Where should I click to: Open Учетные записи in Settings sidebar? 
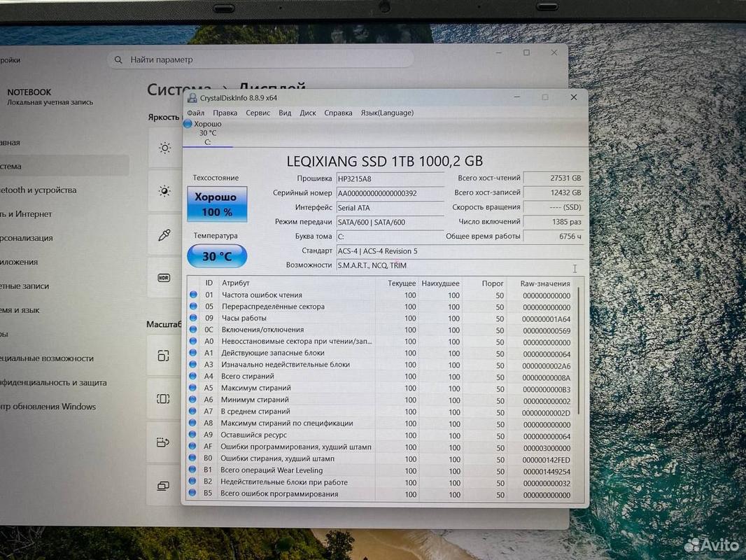[x=24, y=286]
